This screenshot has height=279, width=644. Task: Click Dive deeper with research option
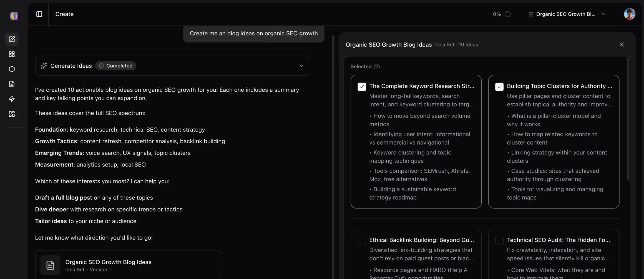point(109,210)
